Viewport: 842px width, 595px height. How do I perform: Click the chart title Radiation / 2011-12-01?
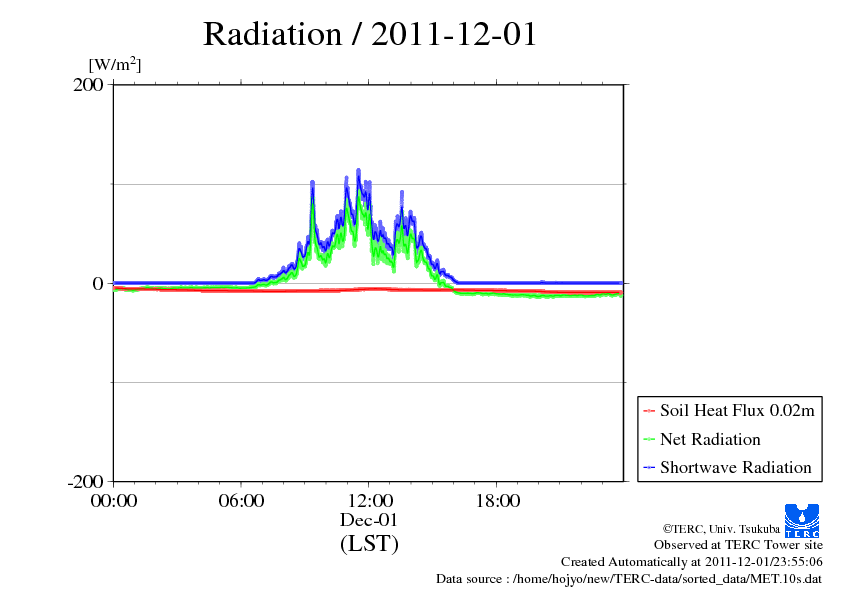pos(370,34)
